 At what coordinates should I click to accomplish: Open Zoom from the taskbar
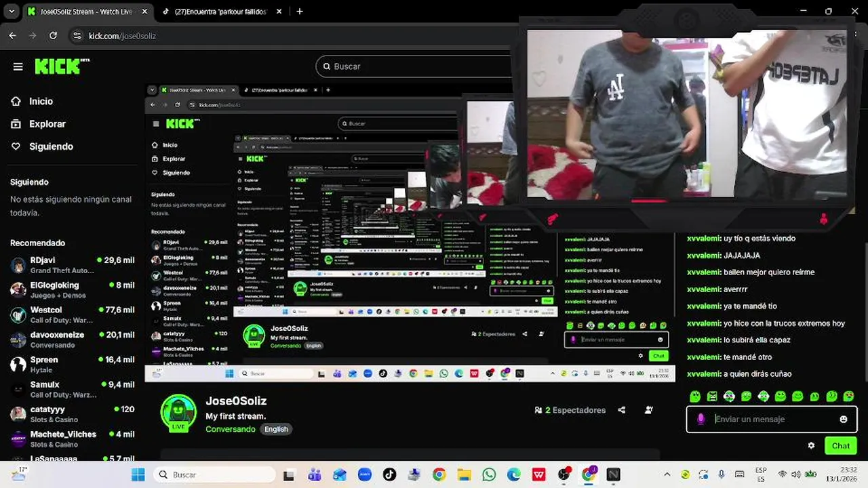click(365, 475)
